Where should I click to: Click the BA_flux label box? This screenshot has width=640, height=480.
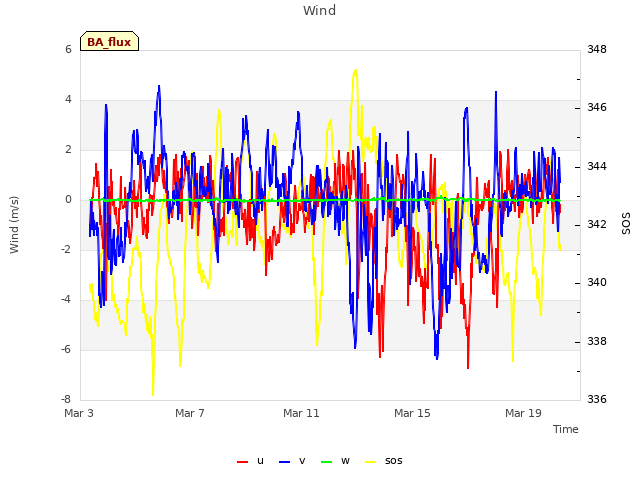(109, 41)
